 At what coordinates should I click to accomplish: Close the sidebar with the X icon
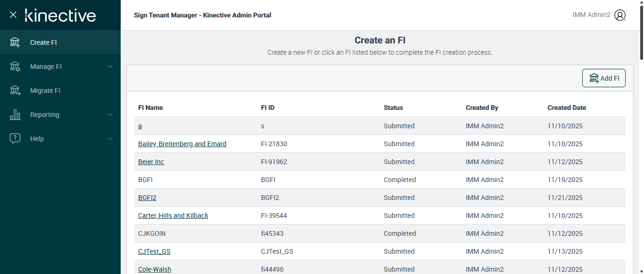13,15
